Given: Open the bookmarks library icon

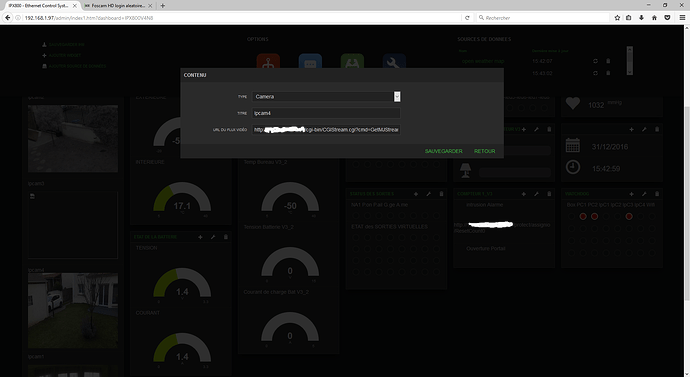Looking at the screenshot, I should [629, 18].
